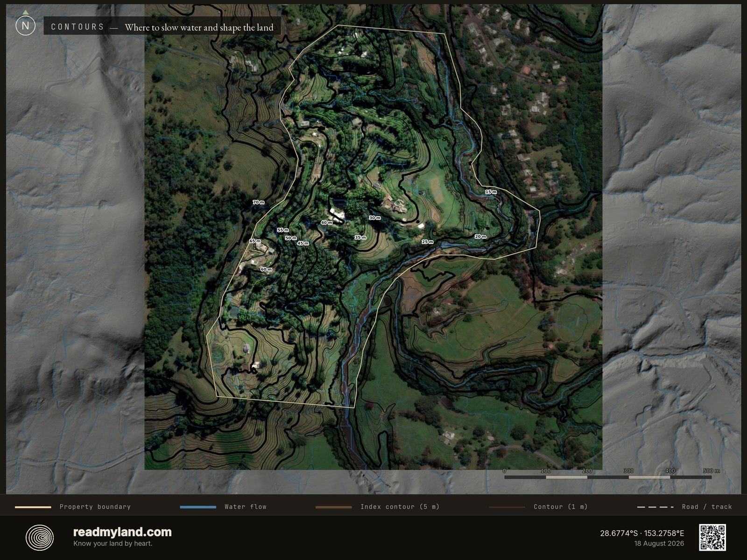
Task: Click the scale bar's '0' mark
Action: 505,471
